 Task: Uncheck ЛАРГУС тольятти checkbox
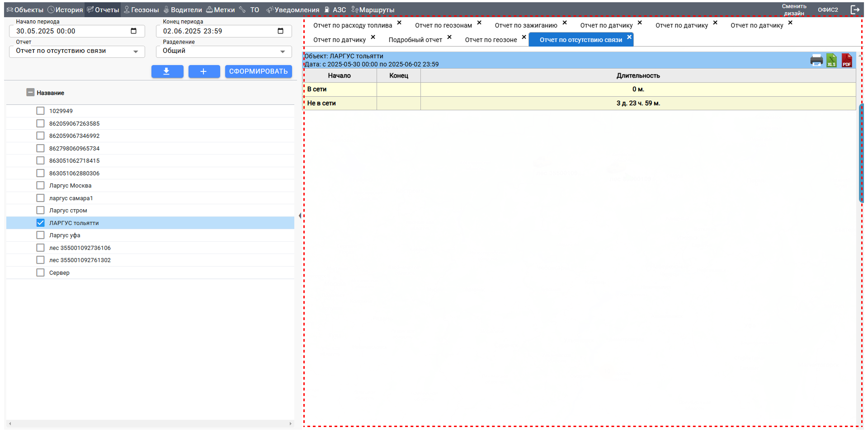coord(41,223)
